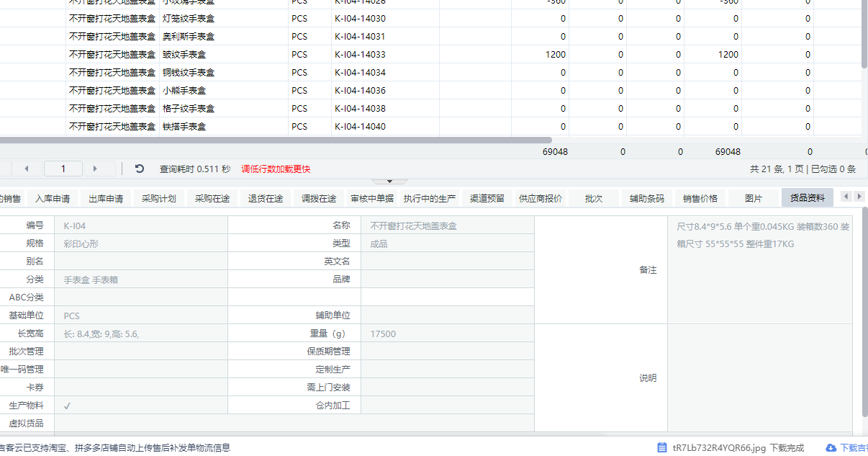Click the empty 品牌 field

pos(448,280)
